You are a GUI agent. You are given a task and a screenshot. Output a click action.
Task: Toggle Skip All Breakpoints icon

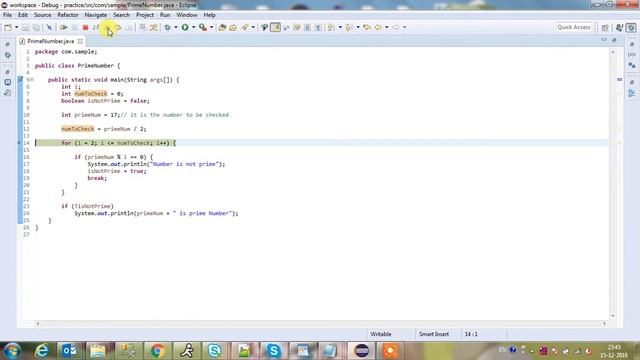coord(49,27)
